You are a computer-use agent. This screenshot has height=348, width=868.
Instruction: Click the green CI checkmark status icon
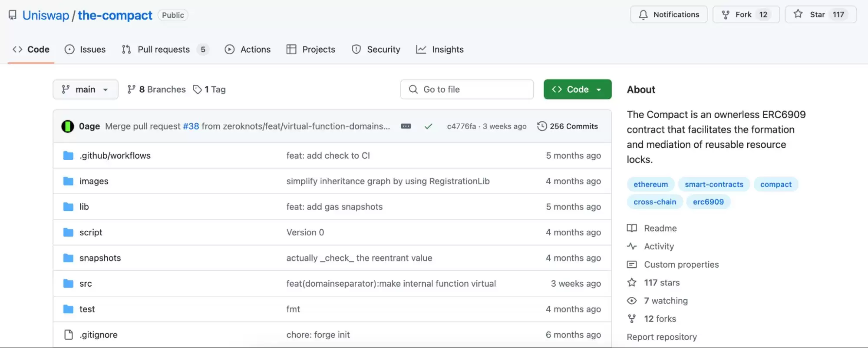point(428,126)
